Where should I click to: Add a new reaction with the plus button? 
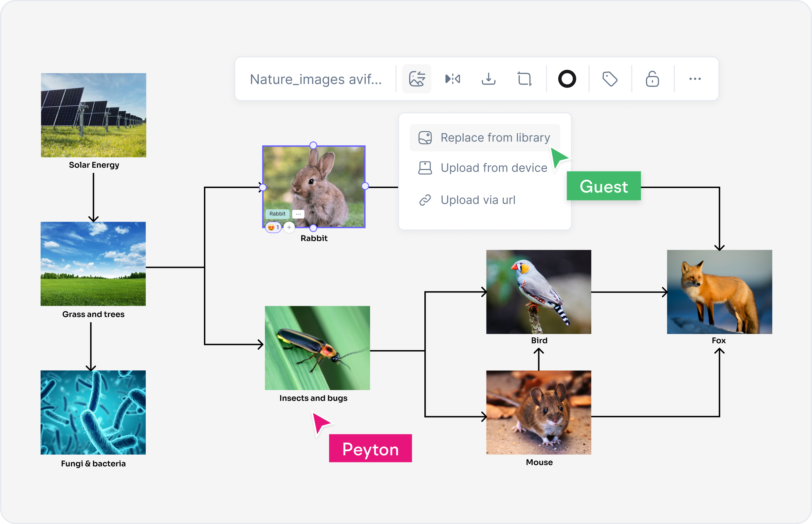tap(289, 227)
